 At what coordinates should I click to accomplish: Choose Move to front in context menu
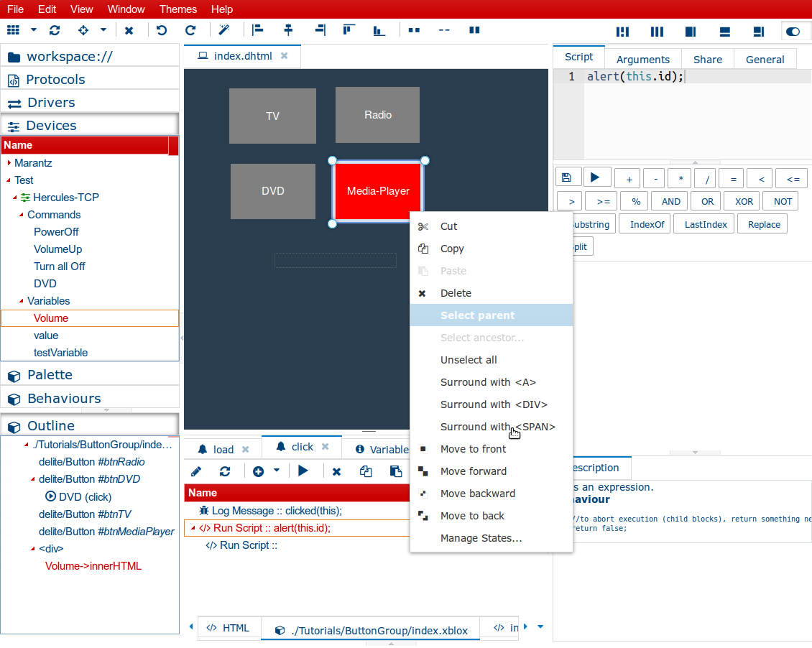[x=473, y=449]
